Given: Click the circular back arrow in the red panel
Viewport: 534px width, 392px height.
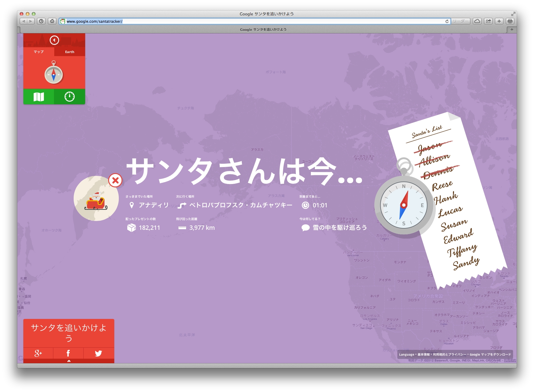Looking at the screenshot, I should (54, 40).
